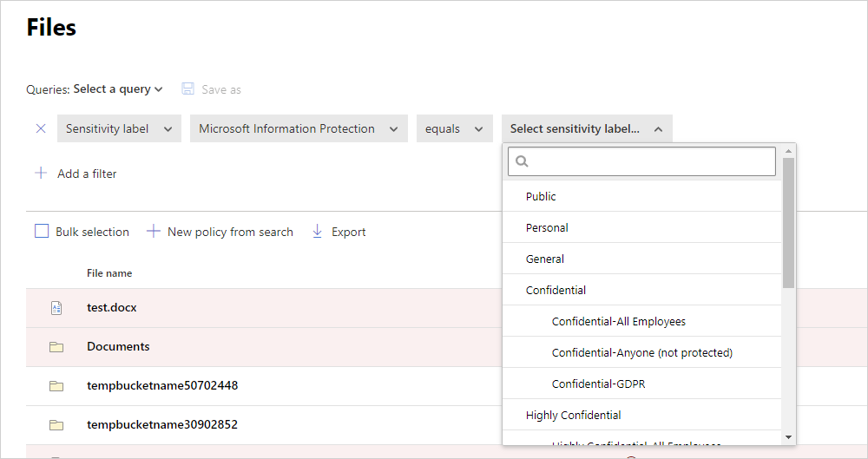Change the equals operator dropdown

click(454, 128)
